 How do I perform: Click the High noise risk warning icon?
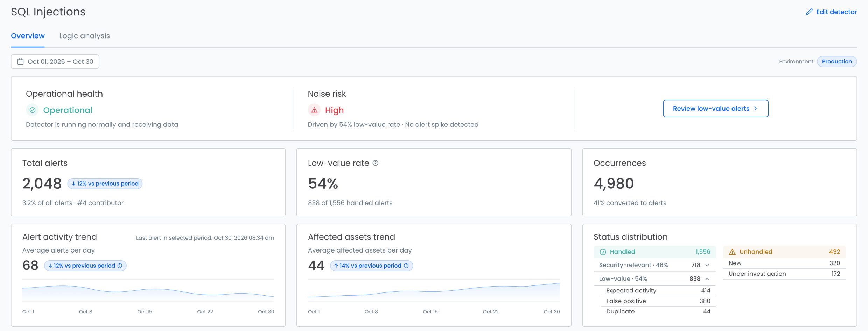(314, 110)
